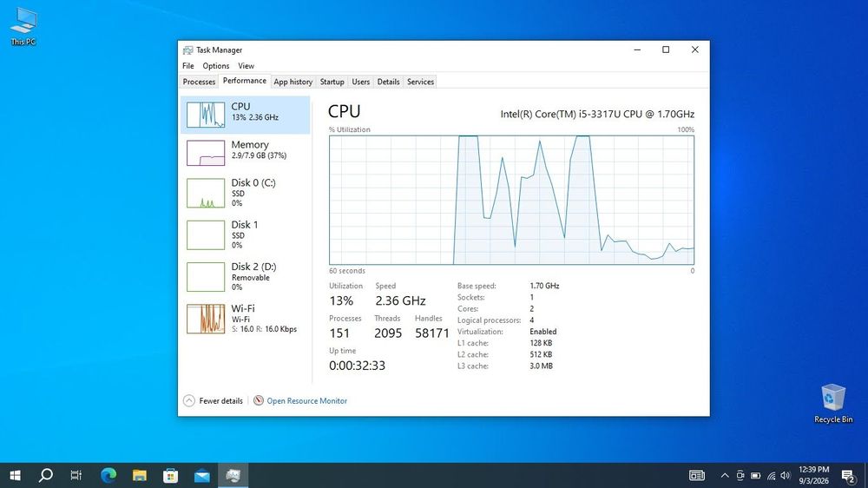The width and height of the screenshot is (868, 488).
Task: Go to the Startup tab
Action: click(332, 82)
